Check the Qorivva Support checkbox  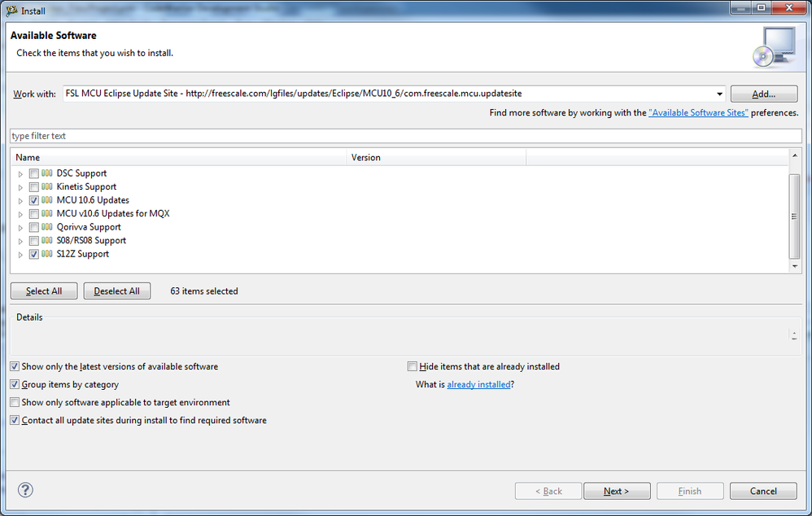[33, 227]
